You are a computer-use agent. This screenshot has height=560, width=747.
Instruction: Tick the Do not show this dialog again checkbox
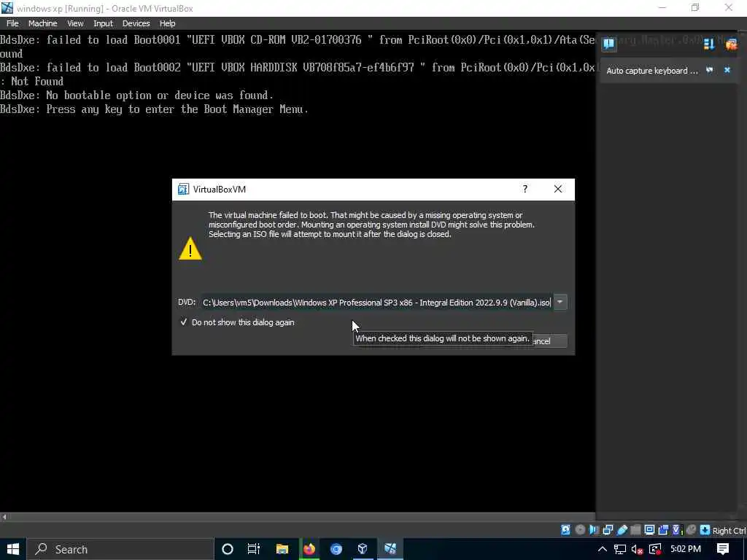click(183, 322)
